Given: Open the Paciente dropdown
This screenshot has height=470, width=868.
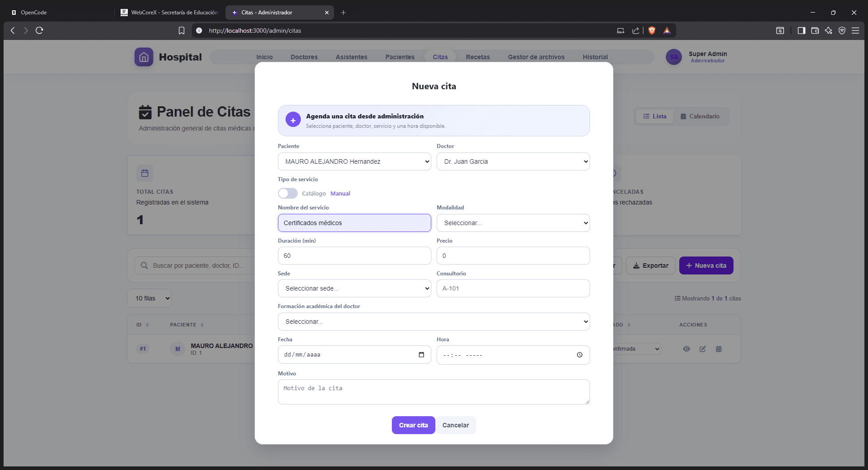Looking at the screenshot, I should [x=354, y=161].
